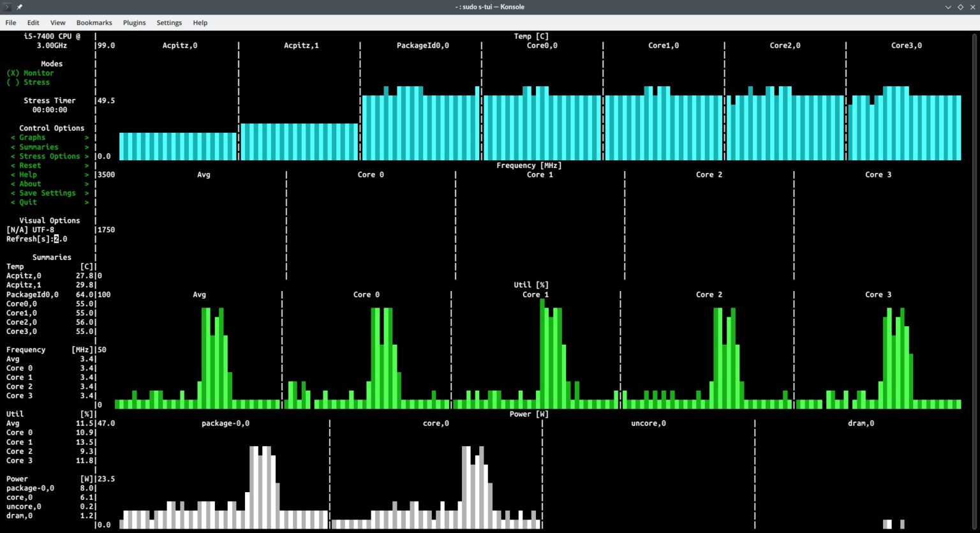
Task: Open the Bookmarks menu
Action: pyautogui.click(x=94, y=22)
